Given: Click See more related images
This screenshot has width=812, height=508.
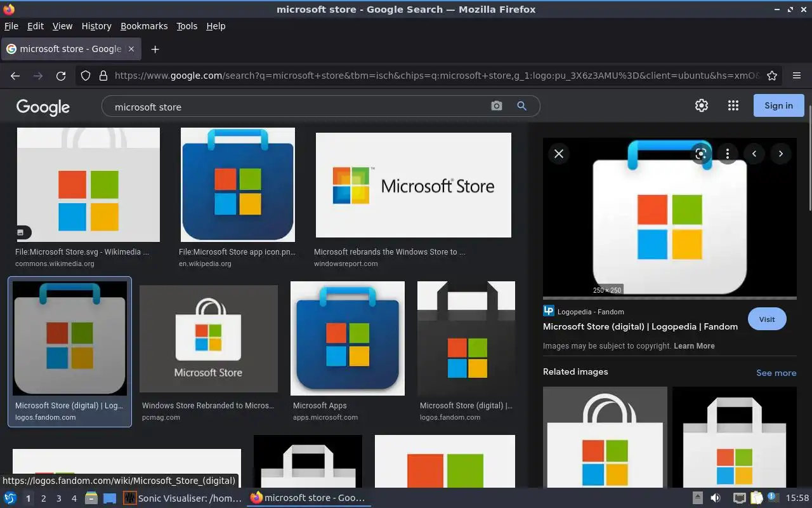Looking at the screenshot, I should (x=776, y=373).
